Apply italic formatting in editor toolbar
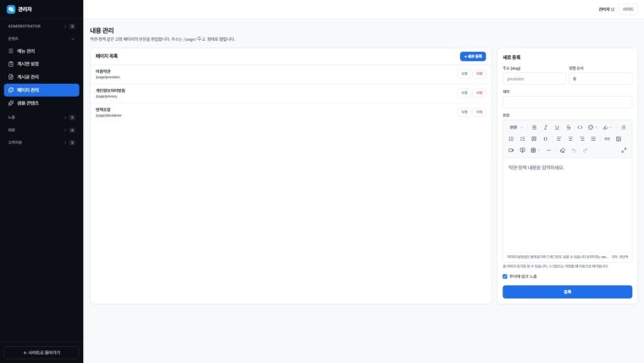 click(546, 127)
